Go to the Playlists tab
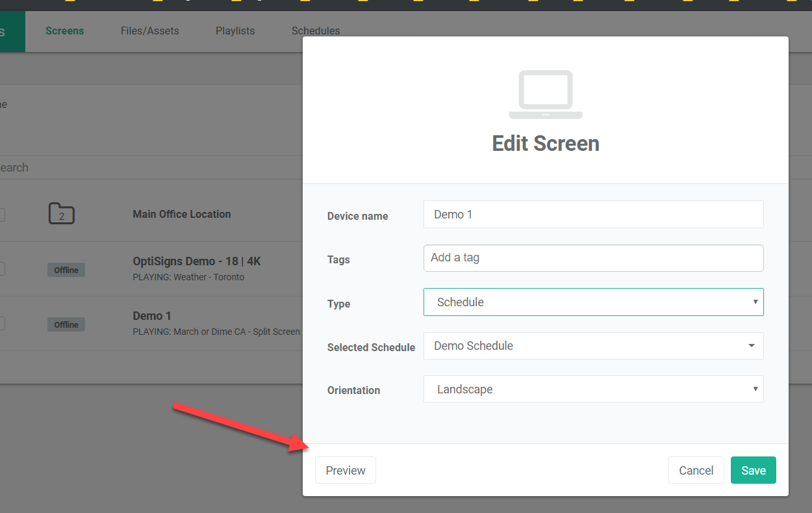The width and height of the screenshot is (812, 513). 235,31
